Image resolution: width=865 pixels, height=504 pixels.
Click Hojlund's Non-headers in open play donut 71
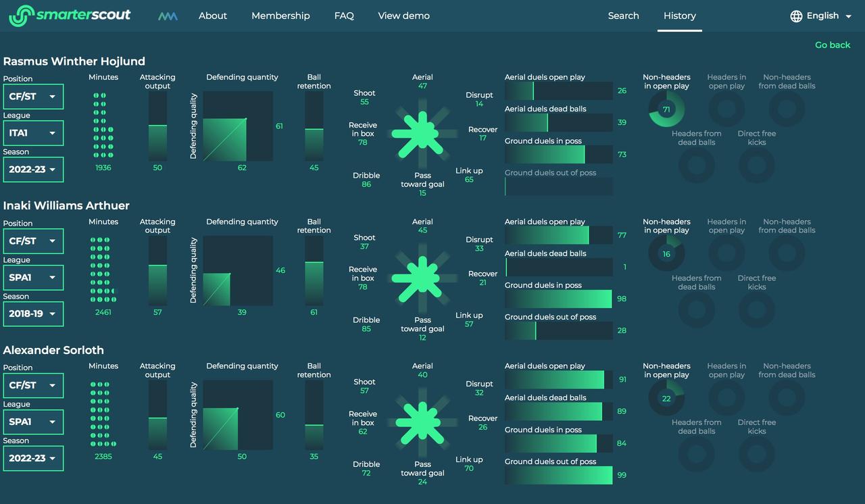pyautogui.click(x=666, y=109)
